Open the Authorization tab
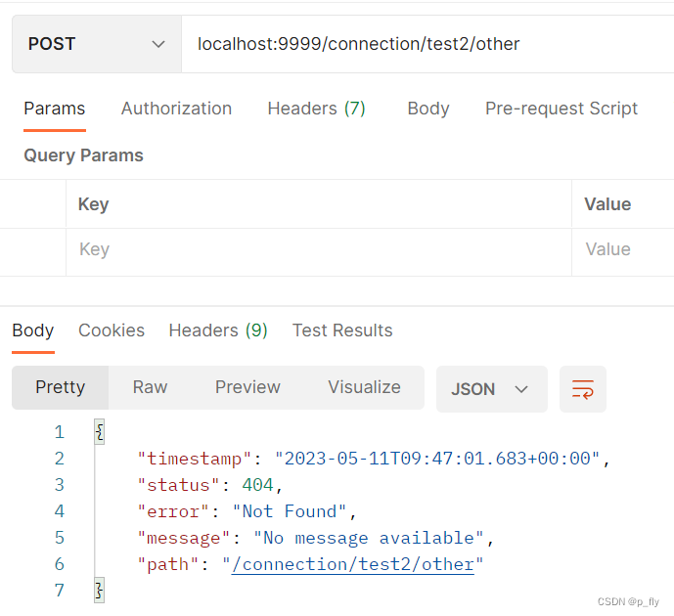The image size is (674, 616). (176, 109)
